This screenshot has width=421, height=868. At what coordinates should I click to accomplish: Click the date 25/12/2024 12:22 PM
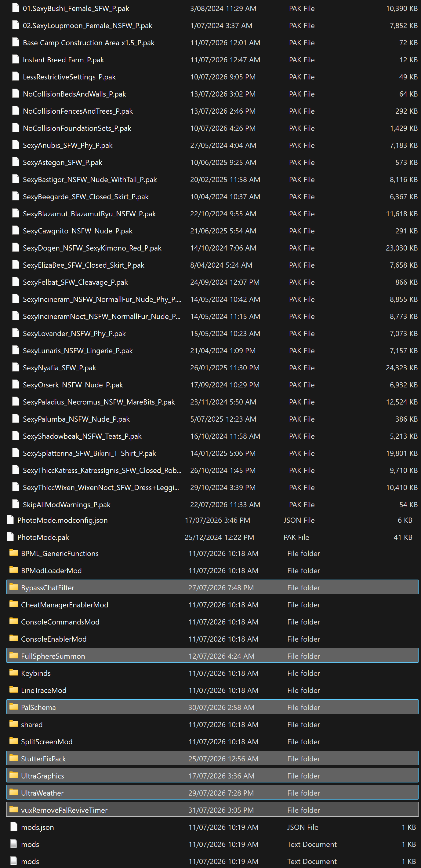click(x=219, y=537)
